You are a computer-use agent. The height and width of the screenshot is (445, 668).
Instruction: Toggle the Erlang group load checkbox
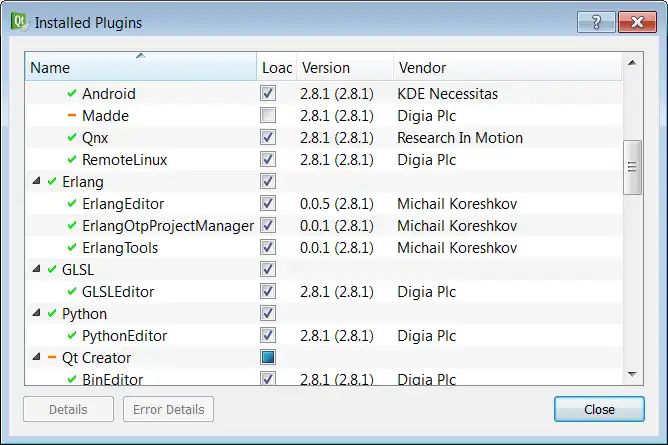click(x=268, y=181)
